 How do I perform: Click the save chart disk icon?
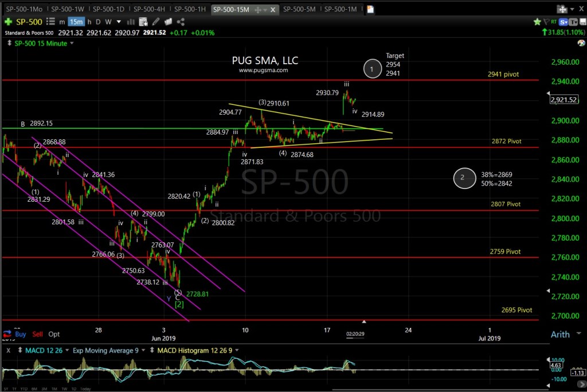coord(582,22)
